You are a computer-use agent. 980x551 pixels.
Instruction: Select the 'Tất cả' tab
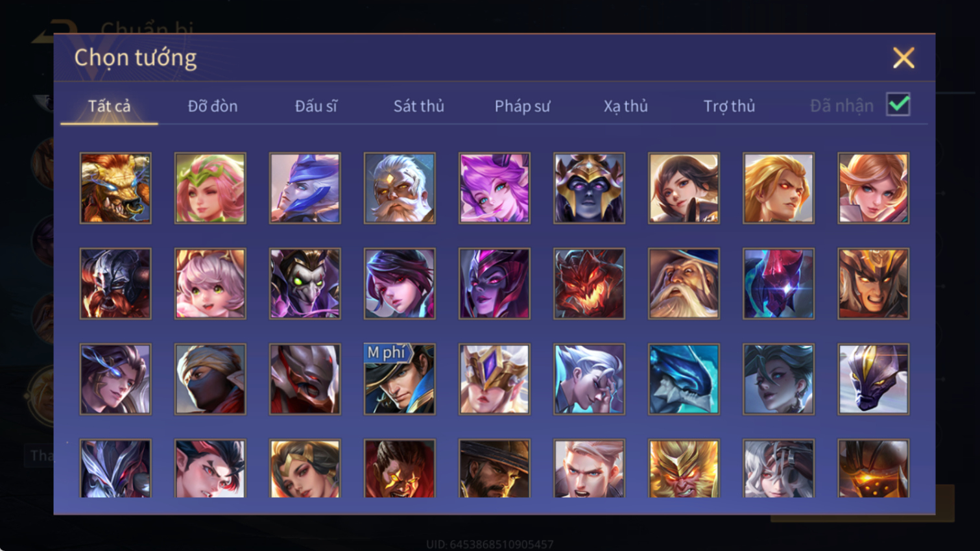(109, 106)
